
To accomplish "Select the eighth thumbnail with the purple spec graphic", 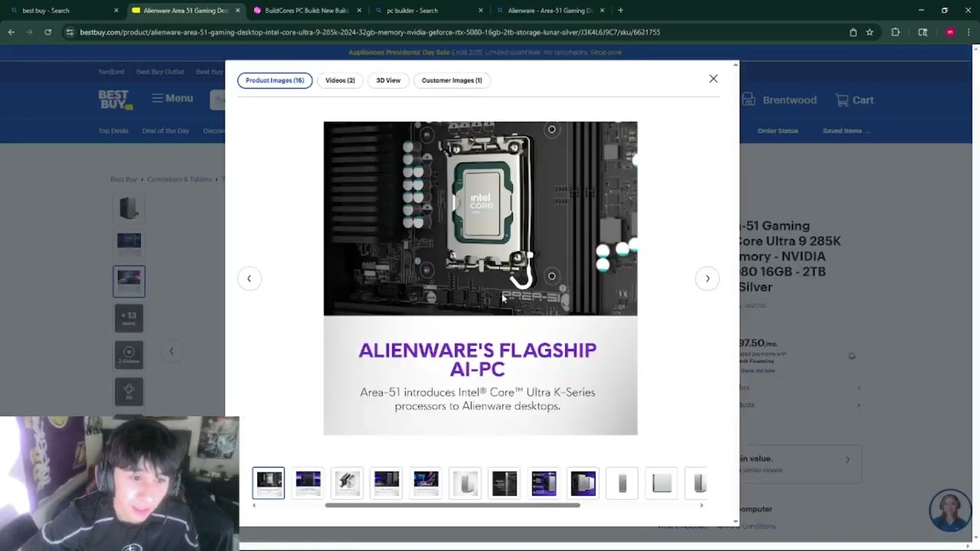I will point(544,483).
